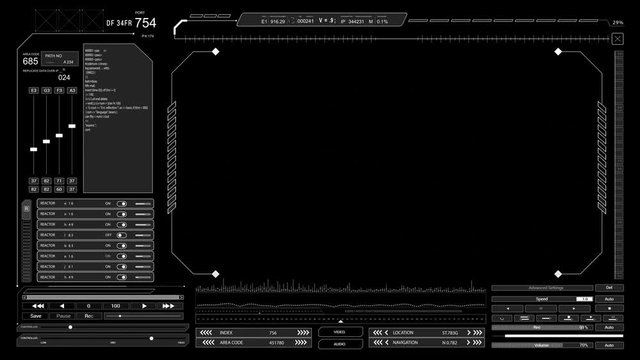The image size is (640, 360).
Task: Toggle the last Reactor row switch
Action: 122,277
